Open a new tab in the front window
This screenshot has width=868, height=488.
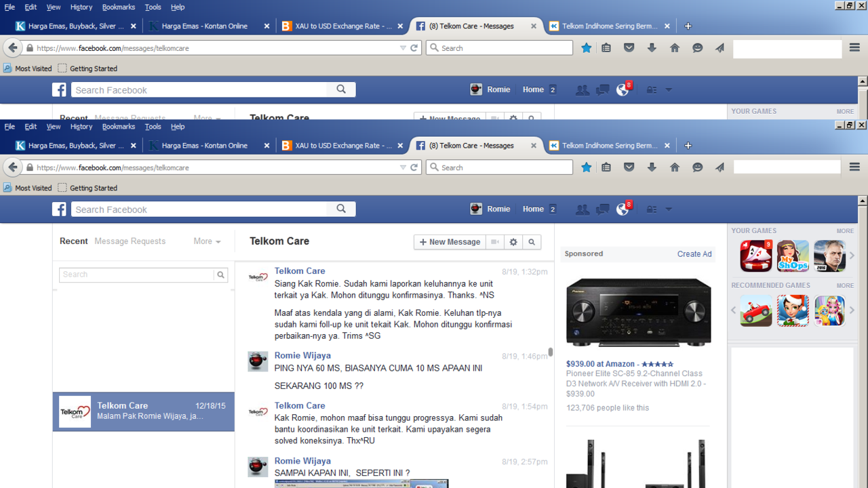(688, 146)
